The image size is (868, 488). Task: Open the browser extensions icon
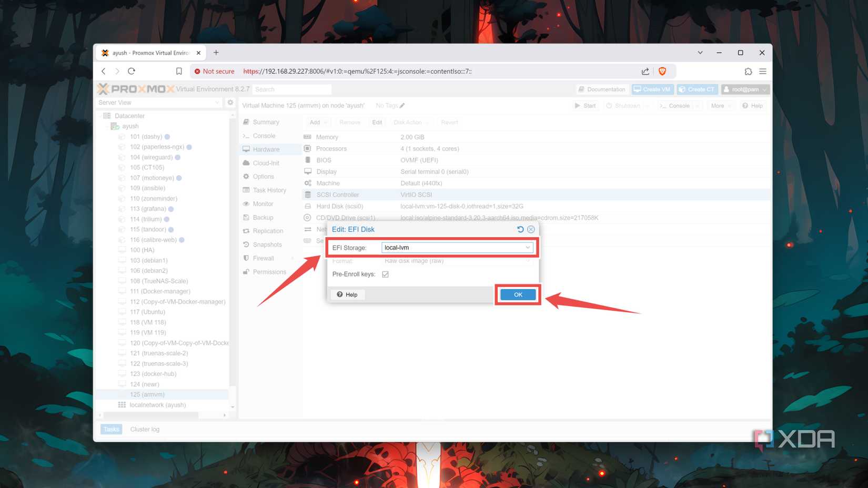pos(748,71)
